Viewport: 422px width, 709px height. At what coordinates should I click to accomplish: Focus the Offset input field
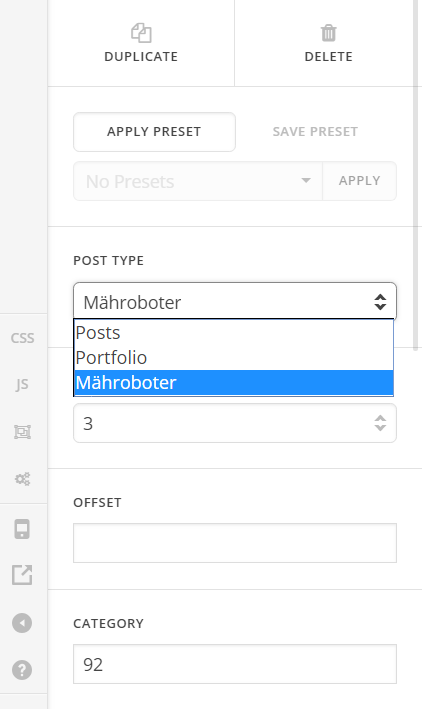[235, 543]
